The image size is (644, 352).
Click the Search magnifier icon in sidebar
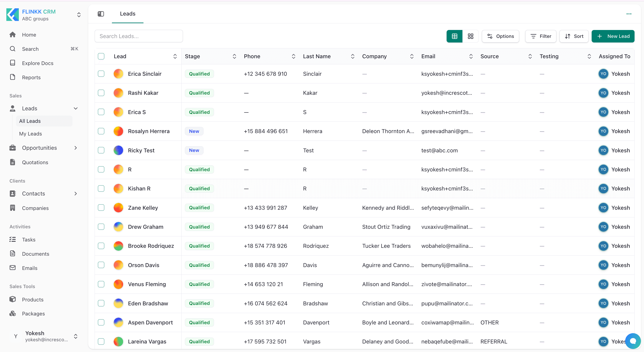[x=12, y=49]
